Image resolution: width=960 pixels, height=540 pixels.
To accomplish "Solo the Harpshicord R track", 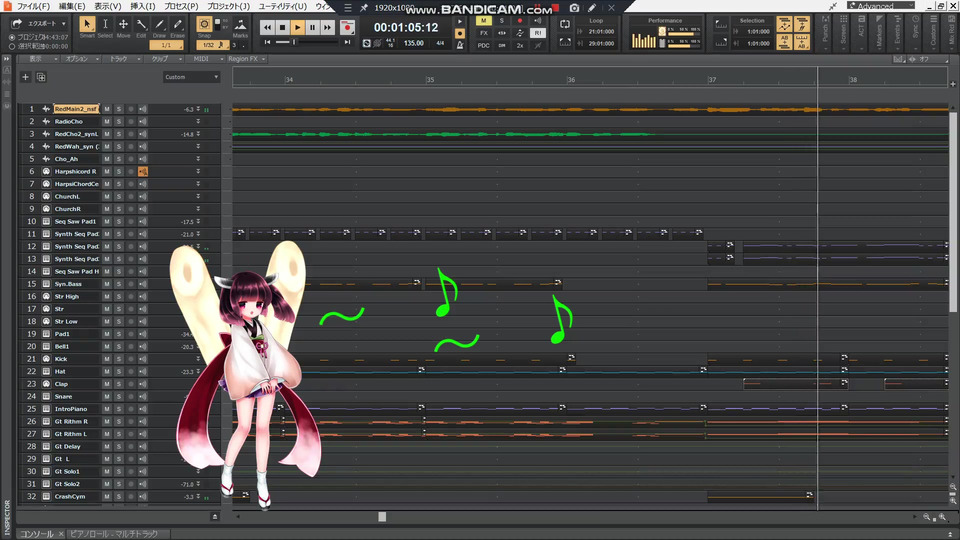I will coord(118,171).
